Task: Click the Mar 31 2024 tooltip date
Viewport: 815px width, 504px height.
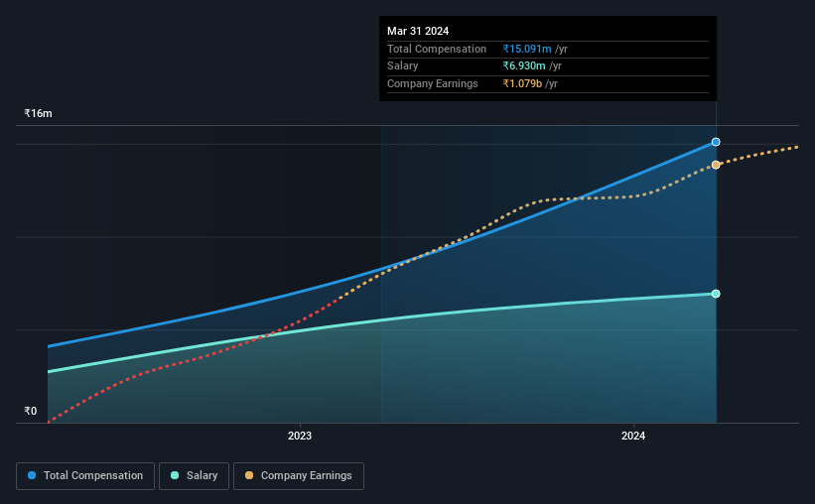Action: (x=418, y=31)
